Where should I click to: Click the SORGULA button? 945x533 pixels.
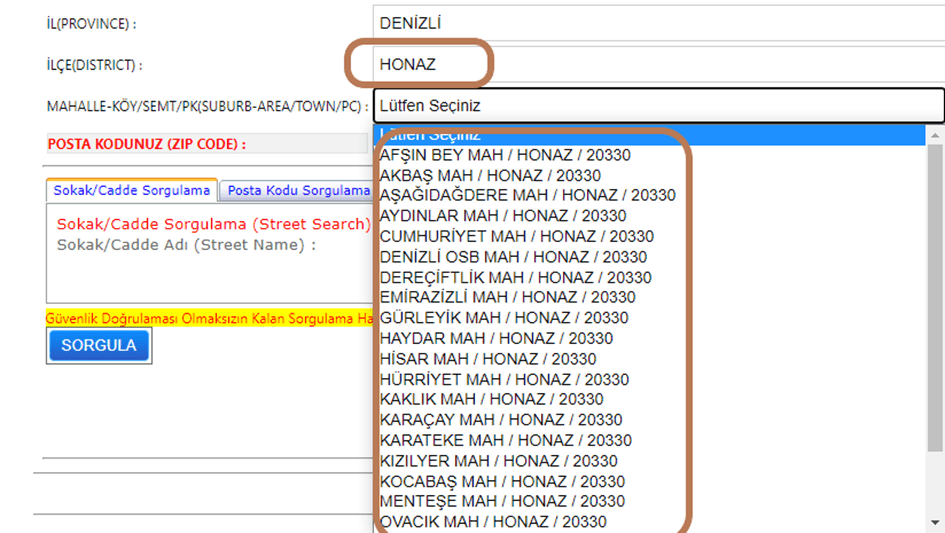click(x=98, y=345)
